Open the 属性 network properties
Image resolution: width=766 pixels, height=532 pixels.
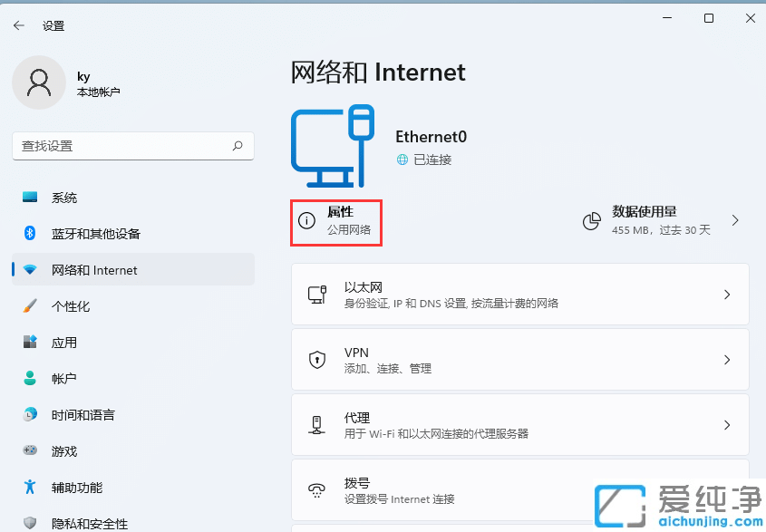coord(335,220)
